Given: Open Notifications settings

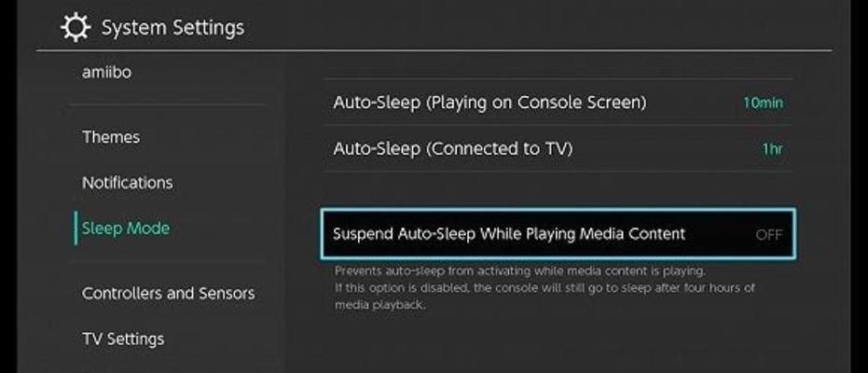Looking at the screenshot, I should 128,183.
